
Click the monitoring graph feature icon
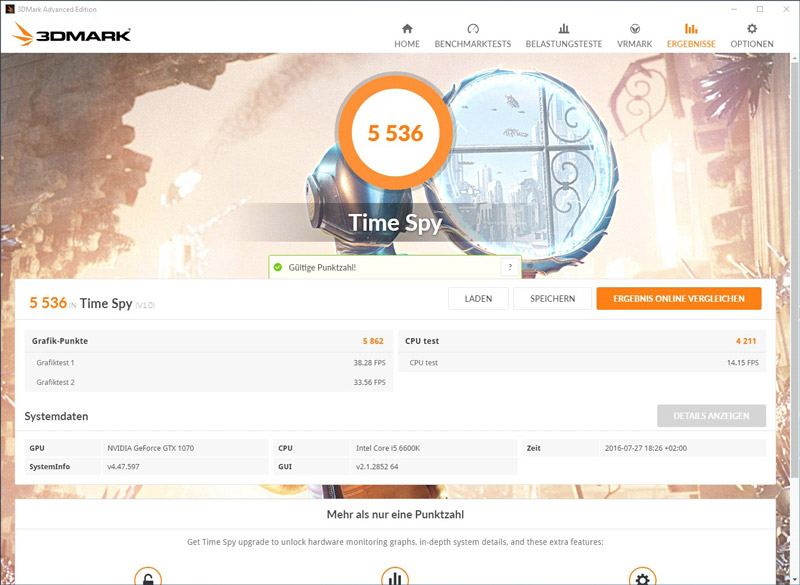395,576
